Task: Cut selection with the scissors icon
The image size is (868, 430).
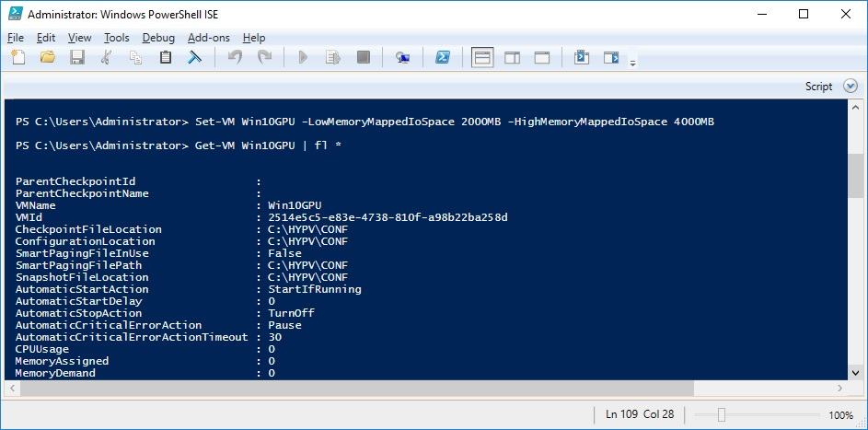Action: (106, 57)
